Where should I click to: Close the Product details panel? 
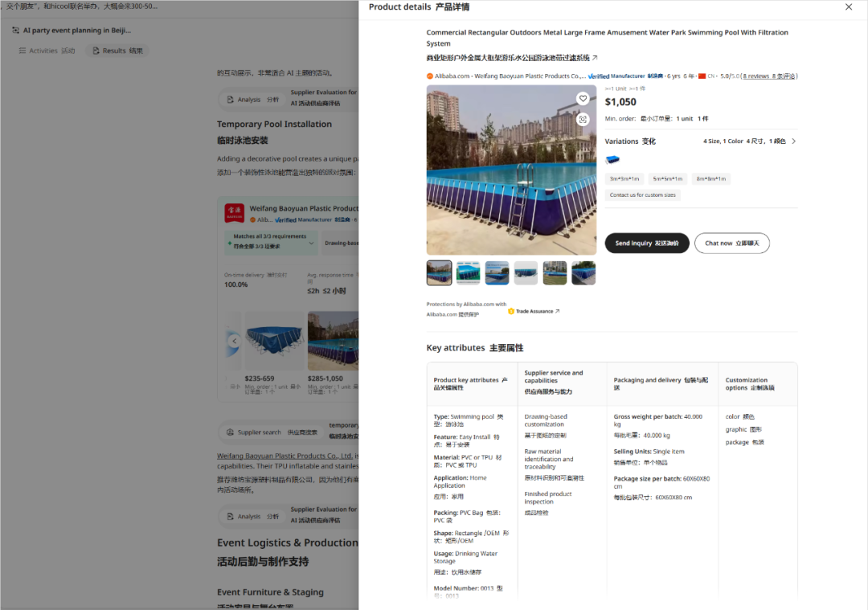click(x=849, y=7)
